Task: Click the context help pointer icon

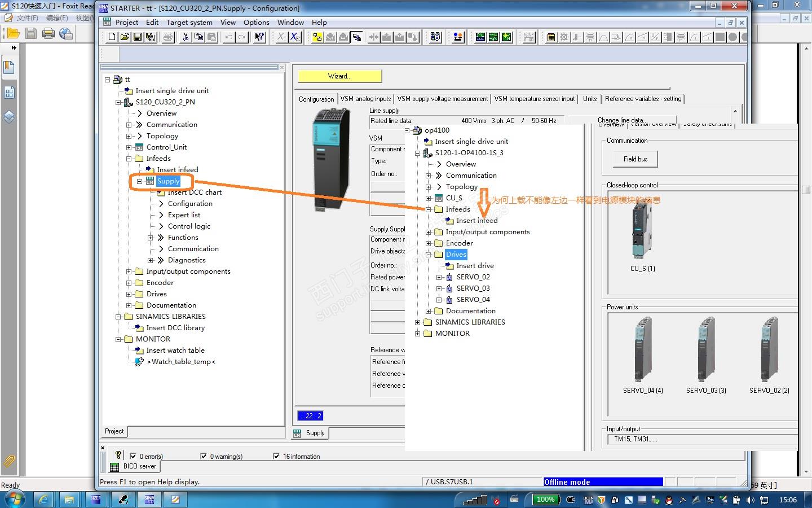Action: click(x=259, y=37)
